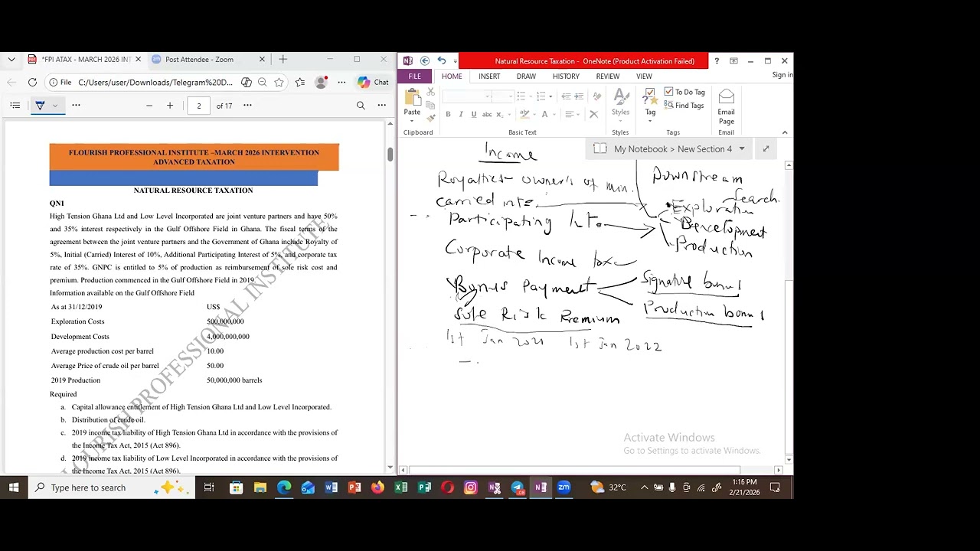This screenshot has height=551, width=980.
Task: Switch to the HISTORY ribbon tab
Action: (x=566, y=77)
